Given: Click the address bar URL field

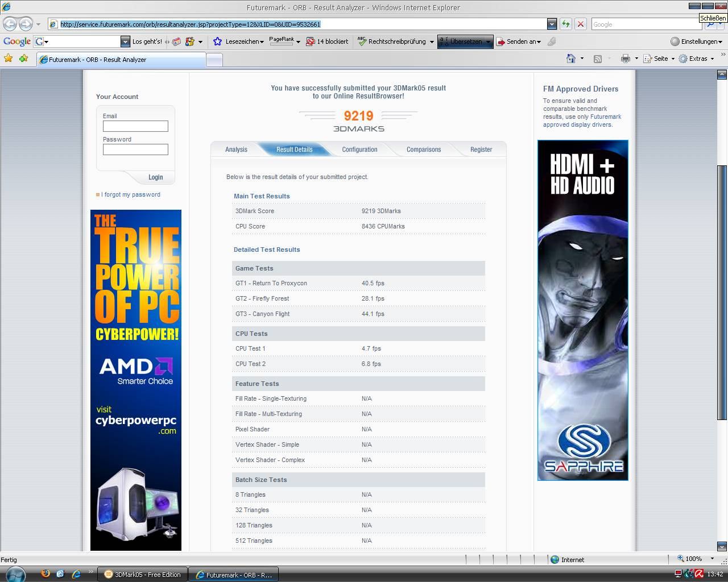Looking at the screenshot, I should 297,24.
